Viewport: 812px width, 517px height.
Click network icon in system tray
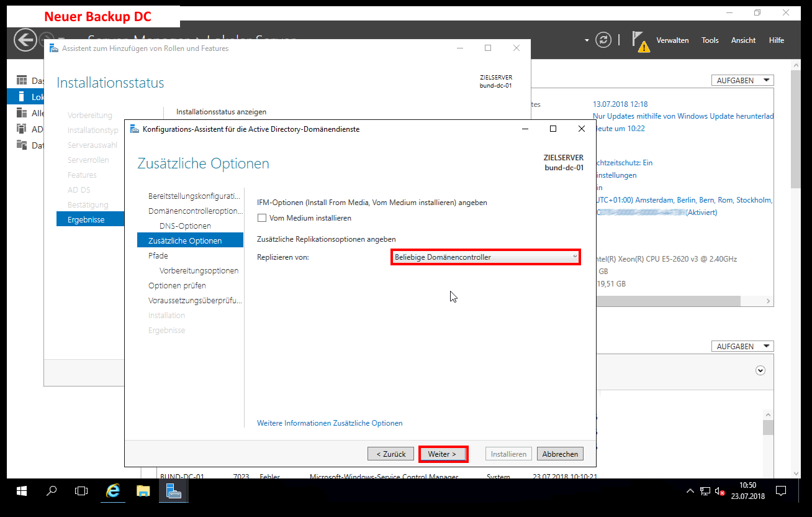(x=705, y=491)
